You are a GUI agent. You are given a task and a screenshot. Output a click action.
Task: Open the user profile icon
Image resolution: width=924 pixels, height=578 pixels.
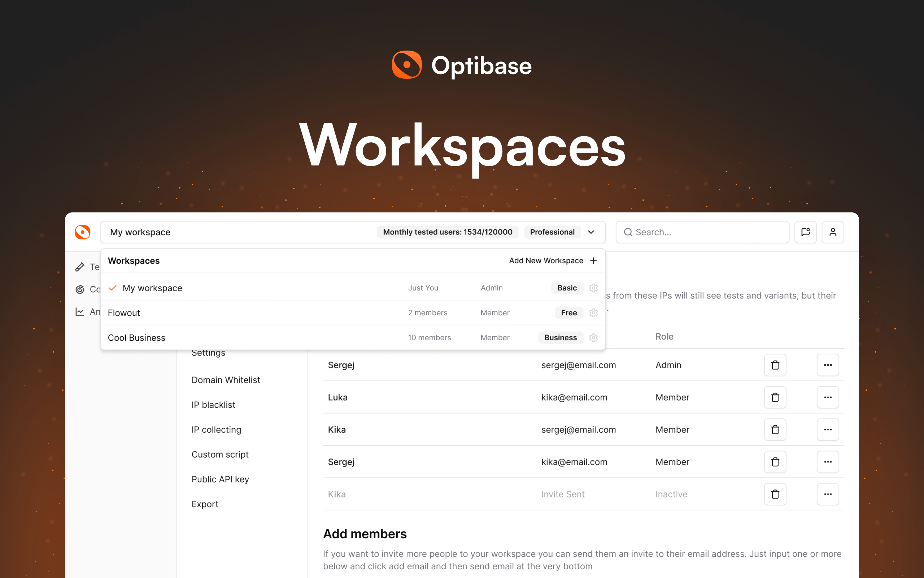(x=833, y=232)
